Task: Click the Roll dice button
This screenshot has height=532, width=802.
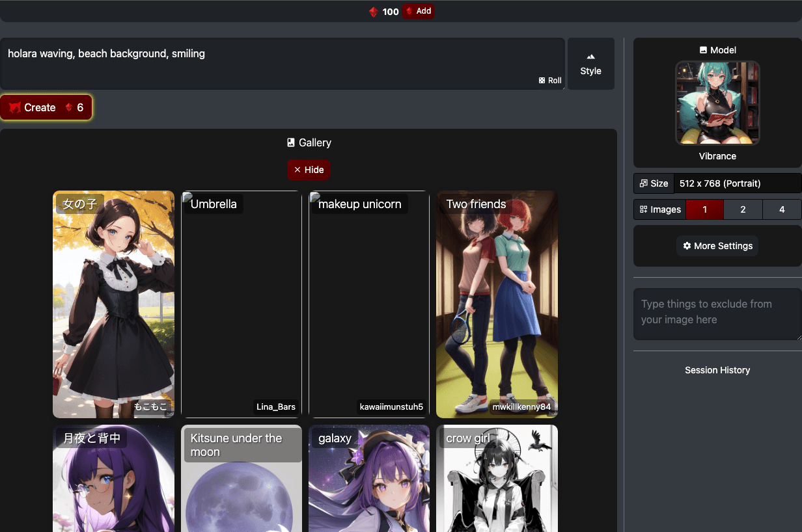Action: pyautogui.click(x=550, y=81)
